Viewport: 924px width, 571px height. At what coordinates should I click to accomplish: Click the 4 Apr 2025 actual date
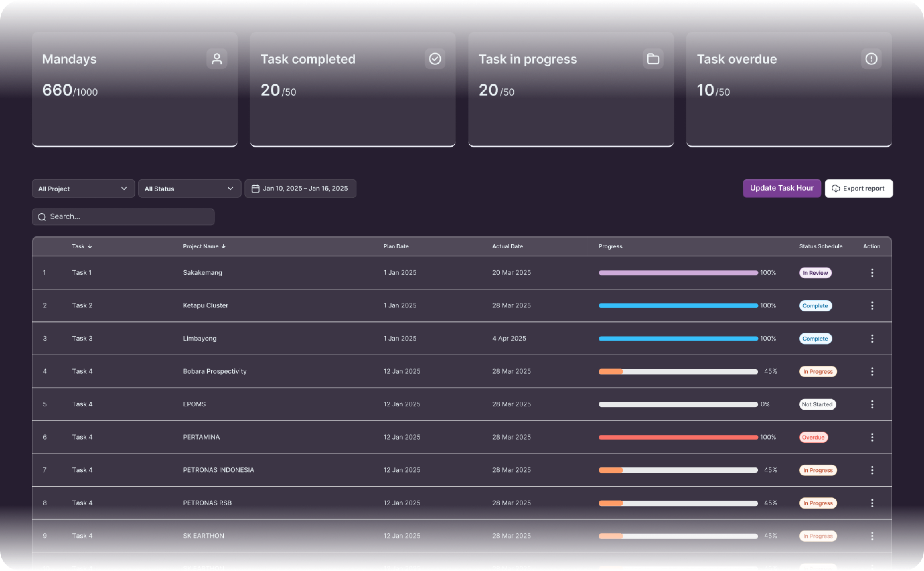tap(509, 338)
